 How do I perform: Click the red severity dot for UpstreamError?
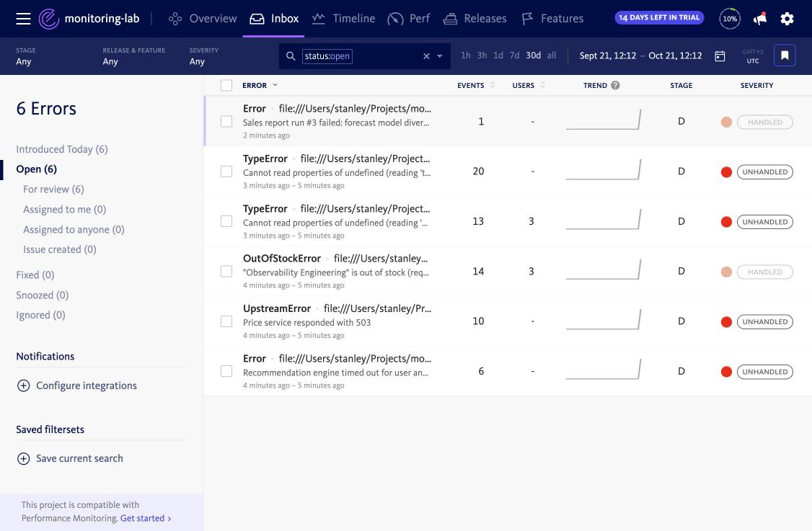(x=727, y=322)
